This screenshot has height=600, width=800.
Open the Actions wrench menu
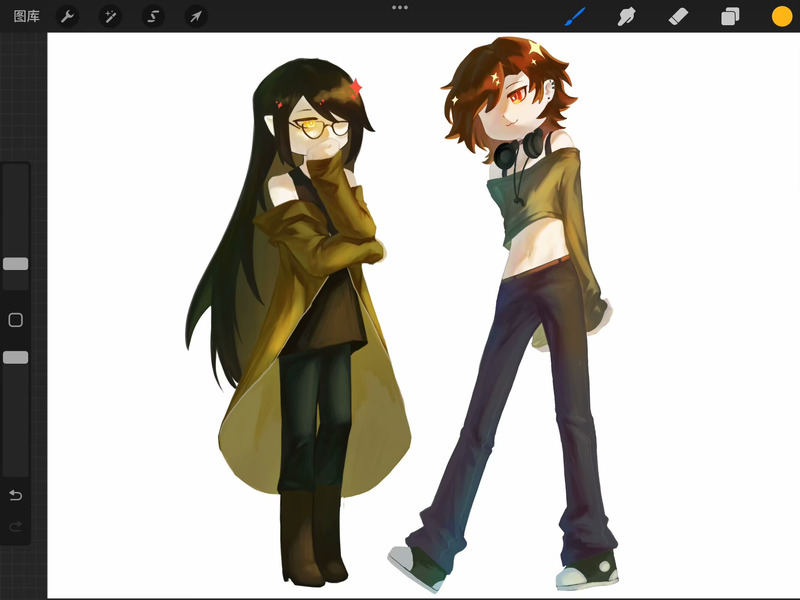tap(67, 16)
